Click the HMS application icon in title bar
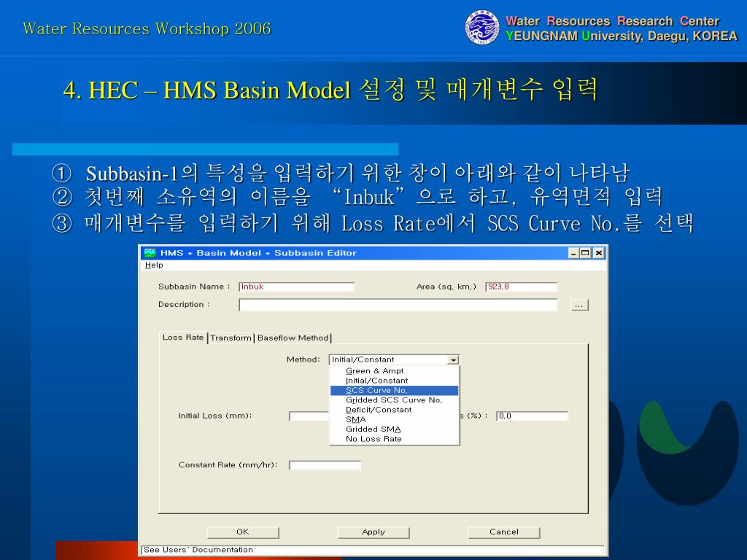The image size is (747, 560). click(x=150, y=252)
